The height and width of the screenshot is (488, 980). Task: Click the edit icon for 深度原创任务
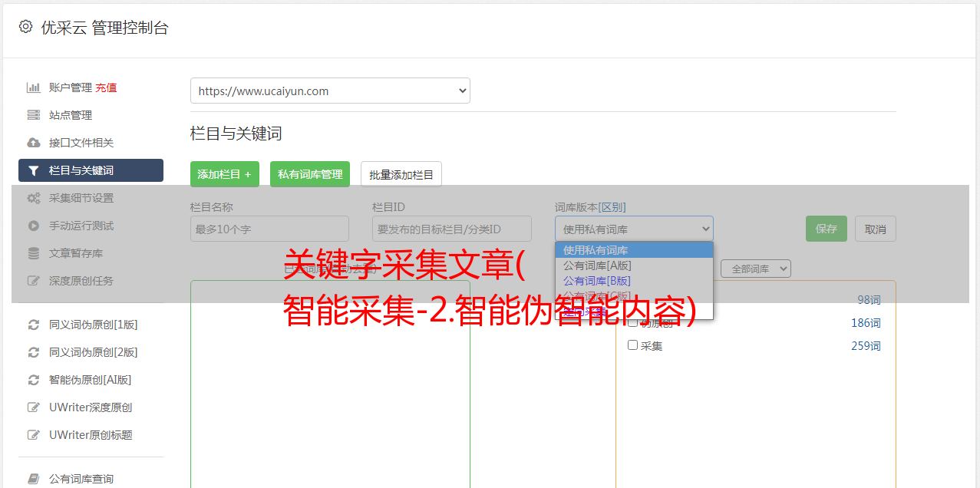[x=34, y=281]
